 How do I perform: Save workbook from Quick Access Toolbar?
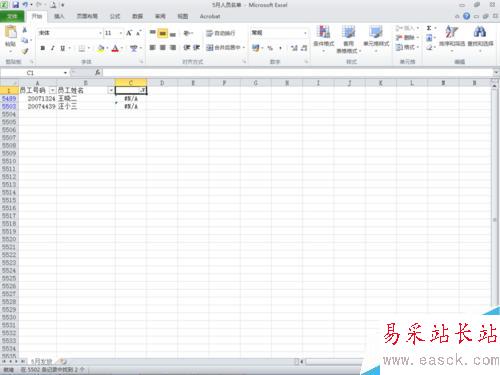coord(15,5)
